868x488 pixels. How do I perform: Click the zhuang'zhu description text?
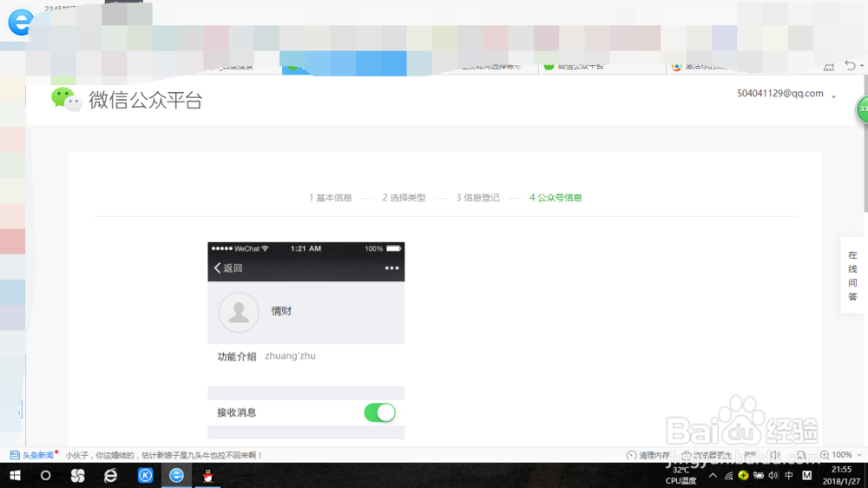pos(290,356)
